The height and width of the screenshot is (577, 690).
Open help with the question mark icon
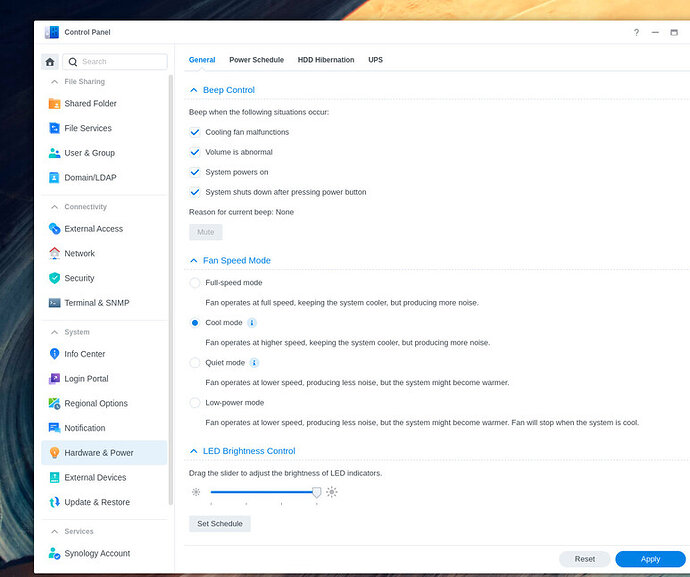(636, 32)
